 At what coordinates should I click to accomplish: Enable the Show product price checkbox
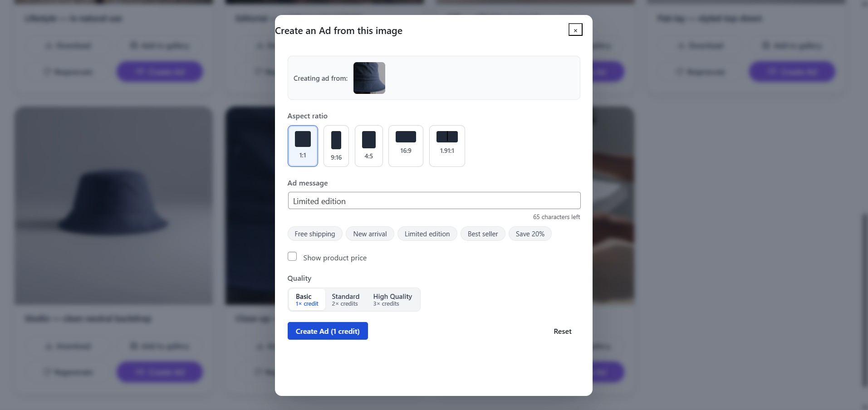click(x=292, y=257)
